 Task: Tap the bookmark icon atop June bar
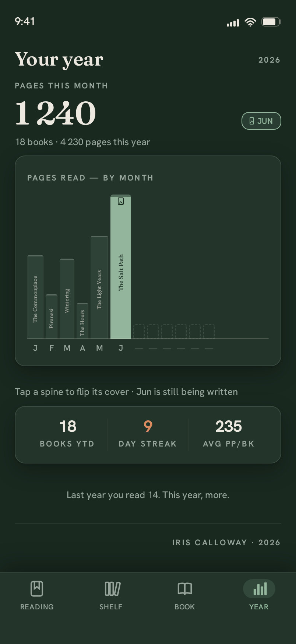(121, 201)
